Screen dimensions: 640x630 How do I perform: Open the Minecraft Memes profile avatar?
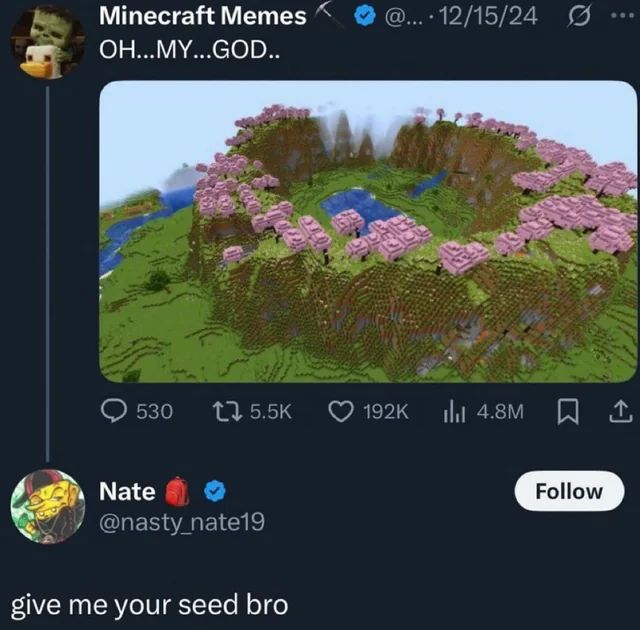pos(45,42)
